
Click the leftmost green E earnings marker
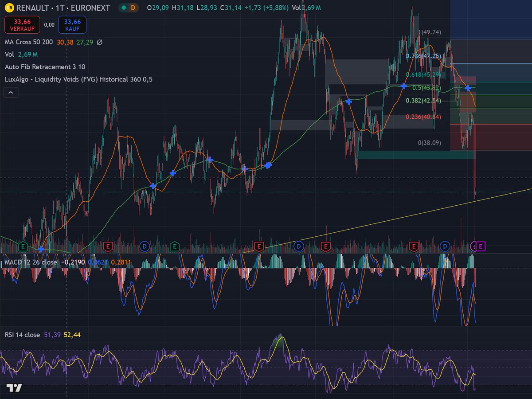23,246
